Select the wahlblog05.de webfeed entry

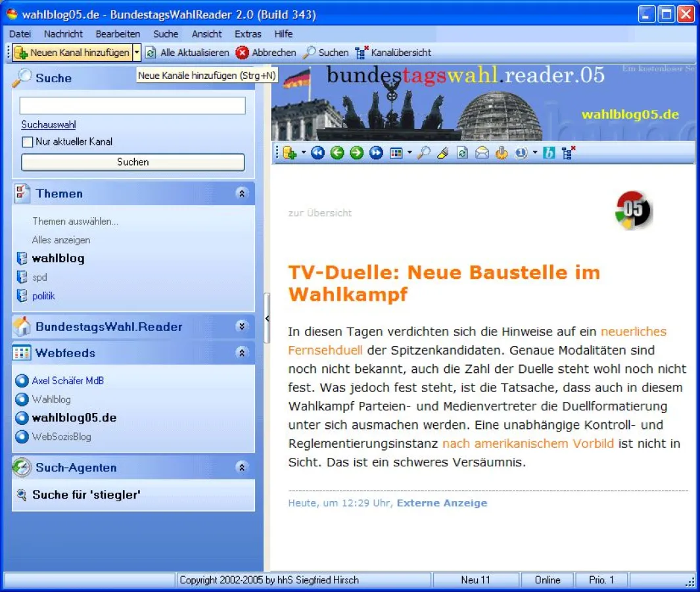pos(72,418)
